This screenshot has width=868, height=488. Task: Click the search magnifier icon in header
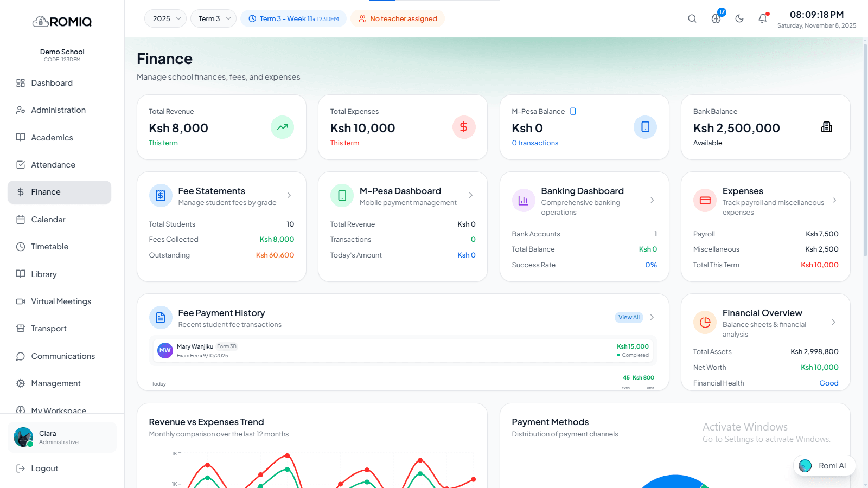pyautogui.click(x=692, y=18)
